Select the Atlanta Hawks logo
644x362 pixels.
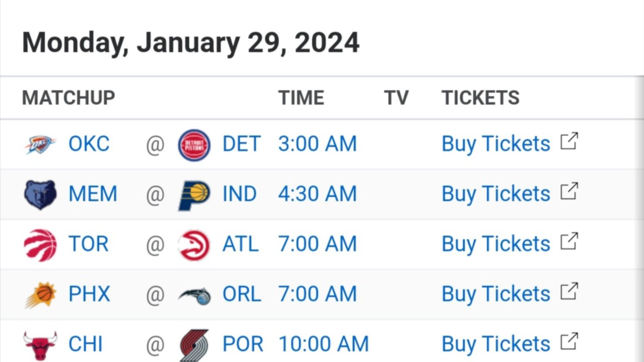[x=194, y=245]
